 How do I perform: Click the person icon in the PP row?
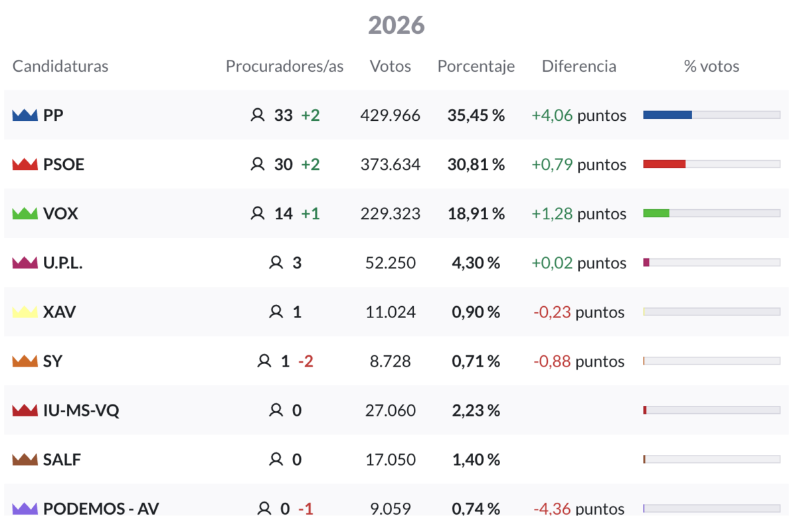tap(257, 116)
